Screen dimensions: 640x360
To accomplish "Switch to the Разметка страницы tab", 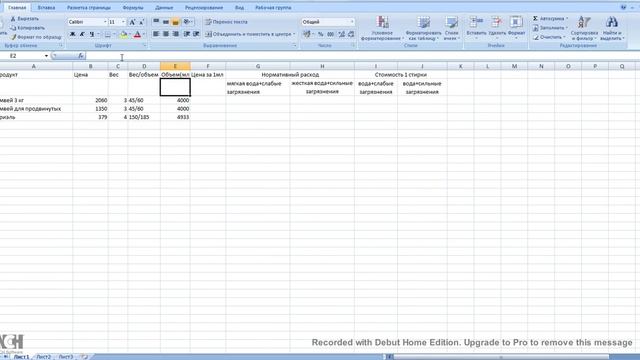I will click(89, 8).
